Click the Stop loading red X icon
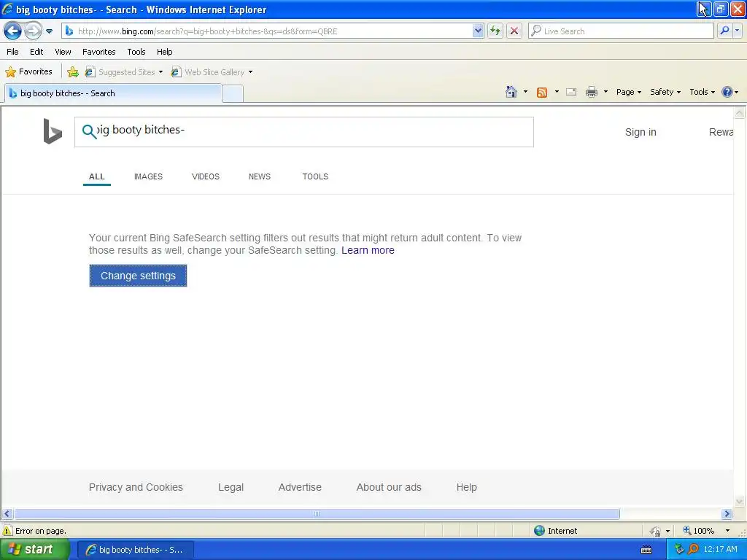The height and width of the screenshot is (560, 747). click(514, 31)
